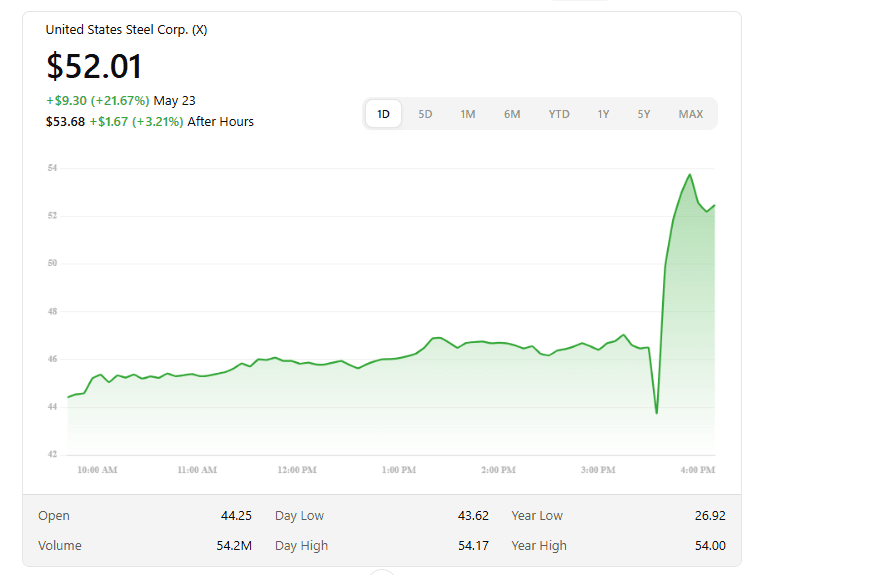Image resolution: width=875 pixels, height=575 pixels.
Task: Click the +$1.67 (+3.21%) after hours change
Action: pyautogui.click(x=136, y=121)
